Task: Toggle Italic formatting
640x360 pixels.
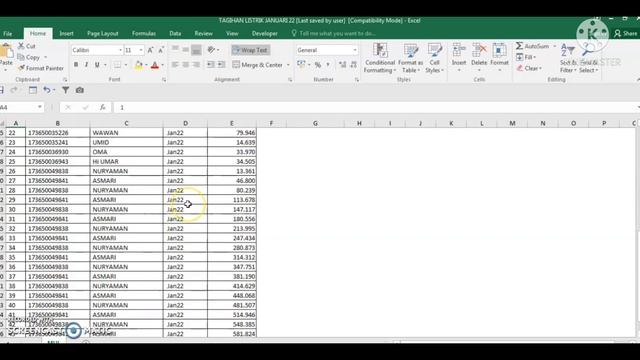Action: pyautogui.click(x=87, y=65)
